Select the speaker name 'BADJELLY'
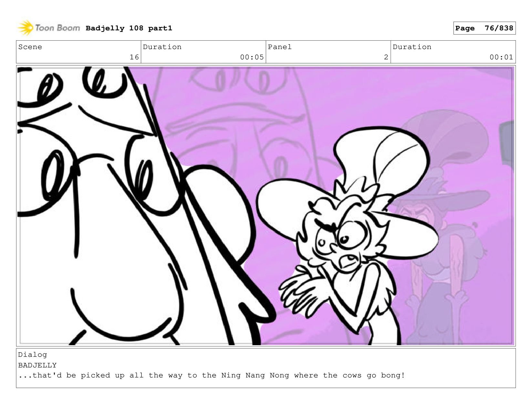The width and height of the screenshot is (532, 412). [x=37, y=365]
